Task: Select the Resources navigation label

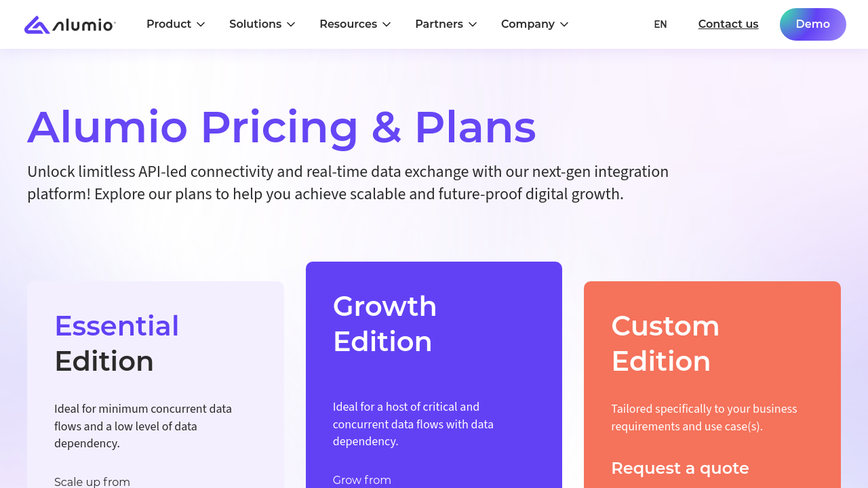Action: coord(348,24)
